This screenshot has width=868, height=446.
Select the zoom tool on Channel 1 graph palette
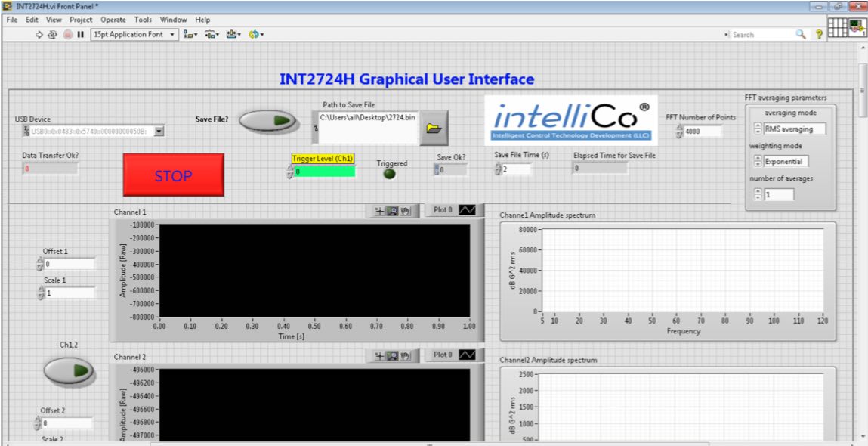coord(393,211)
